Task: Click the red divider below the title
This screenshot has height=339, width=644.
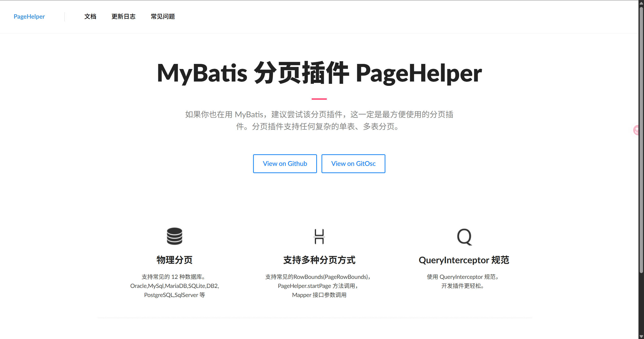Action: click(319, 99)
